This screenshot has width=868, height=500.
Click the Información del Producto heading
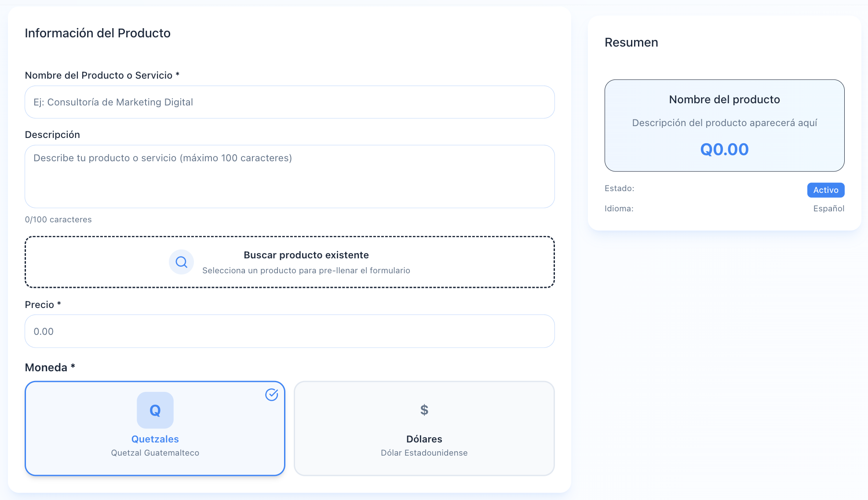coord(98,33)
